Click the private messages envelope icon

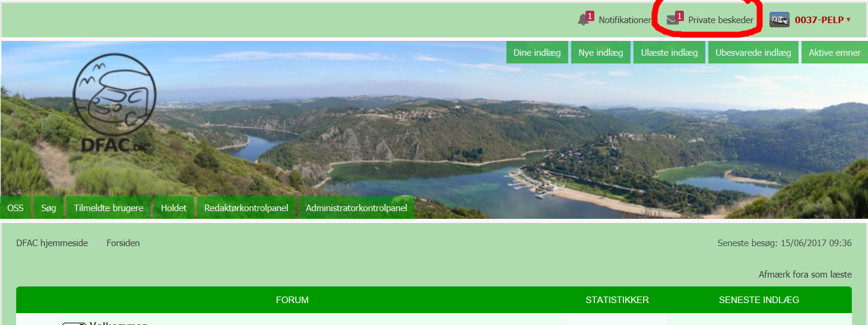pyautogui.click(x=672, y=20)
